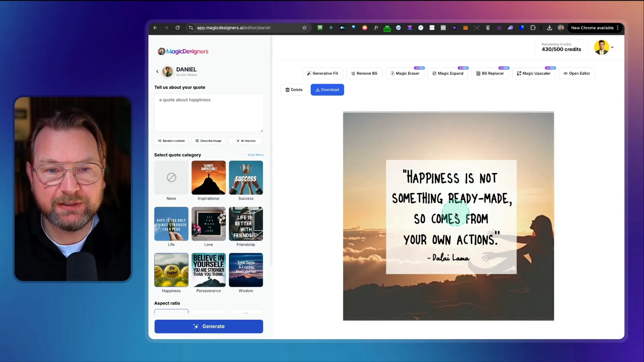
Task: Open View More quote categories
Action: 256,155
